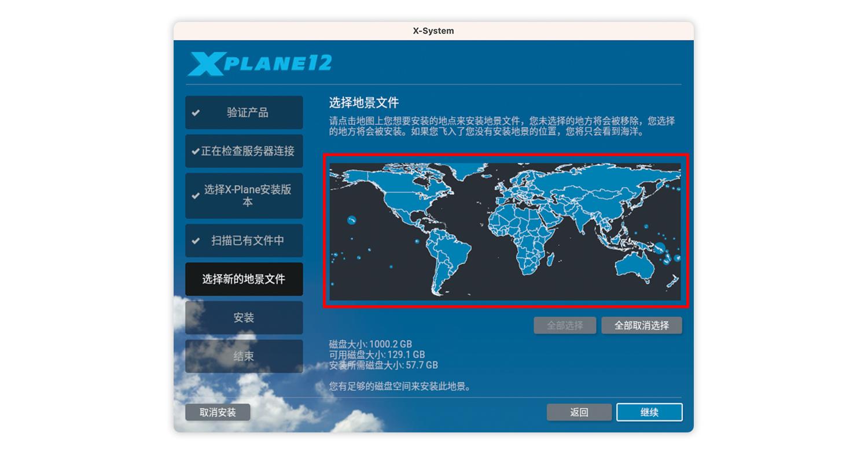Open the 结束 step
This screenshot has width=868, height=455.
click(244, 356)
